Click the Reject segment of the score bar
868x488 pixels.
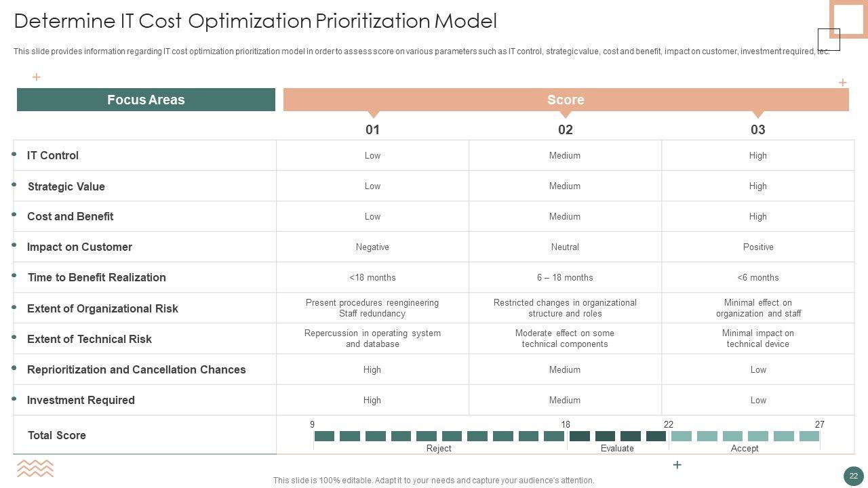coord(439,436)
